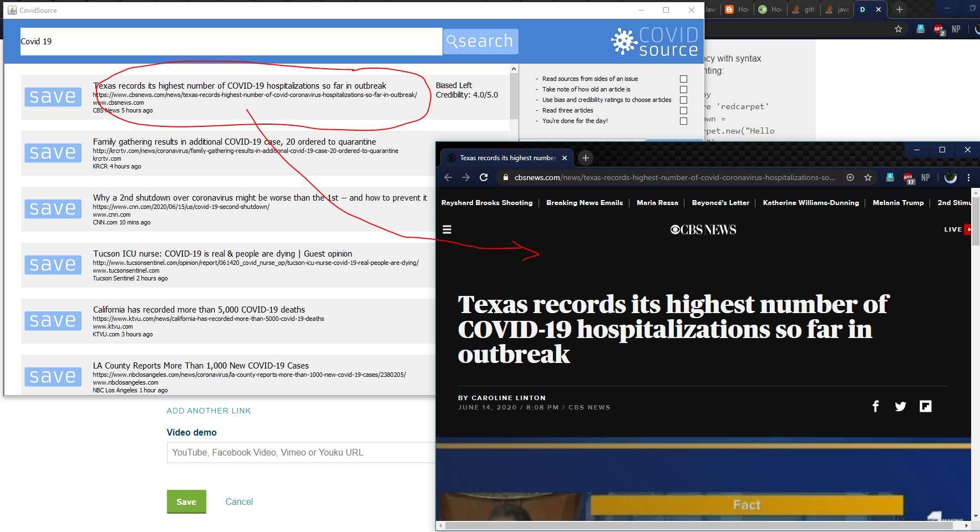Switch to the wikiHow tab in background browser

(770, 9)
